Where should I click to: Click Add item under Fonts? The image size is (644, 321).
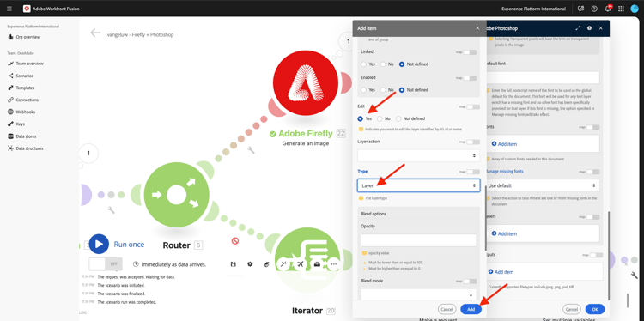[504, 144]
